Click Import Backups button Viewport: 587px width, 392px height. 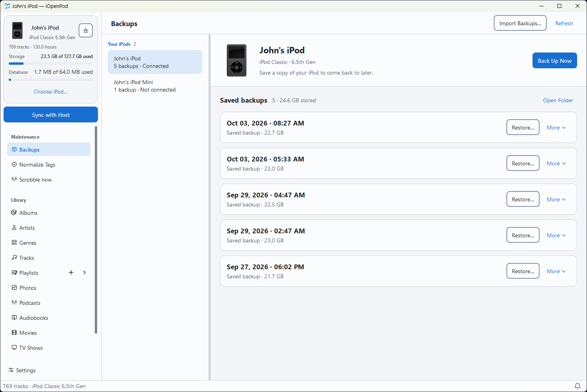click(520, 23)
